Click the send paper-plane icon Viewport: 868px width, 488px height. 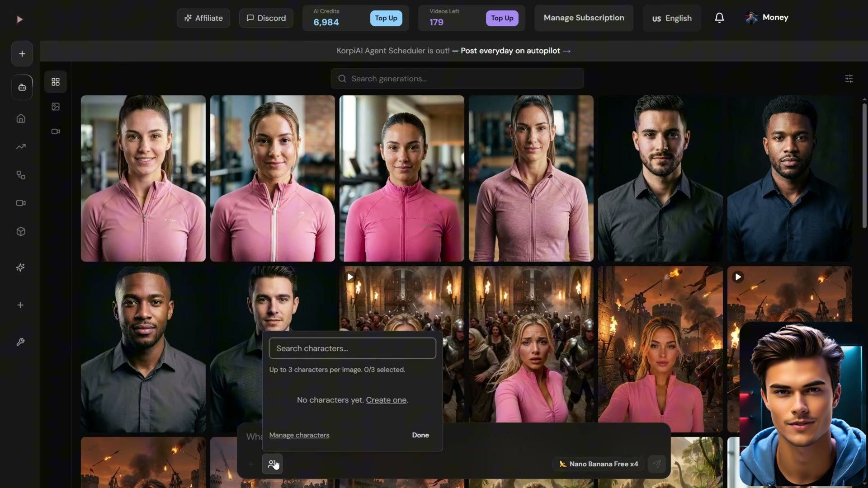pyautogui.click(x=657, y=464)
